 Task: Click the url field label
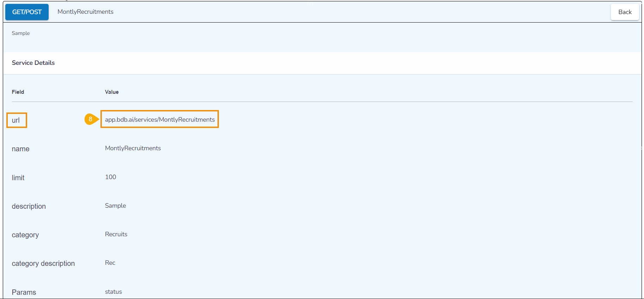pyautogui.click(x=16, y=120)
